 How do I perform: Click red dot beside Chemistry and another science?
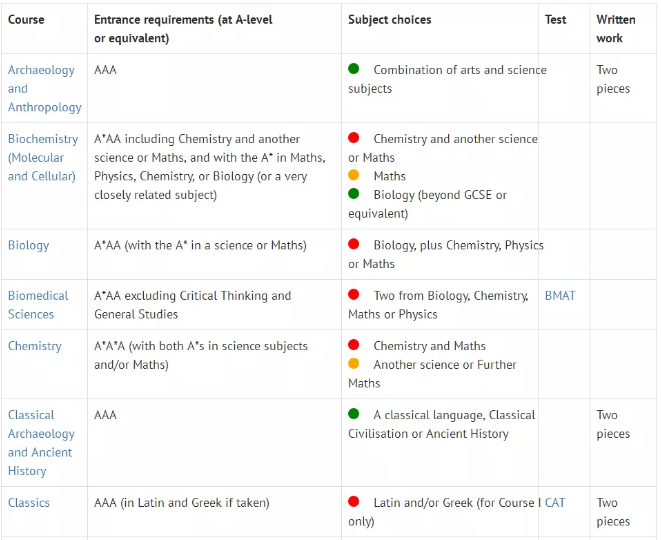tap(354, 137)
